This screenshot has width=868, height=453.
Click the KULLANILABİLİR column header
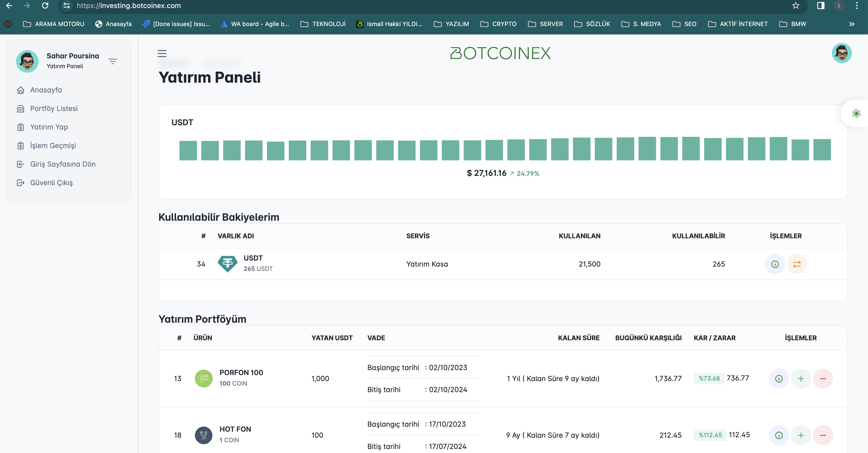point(698,236)
